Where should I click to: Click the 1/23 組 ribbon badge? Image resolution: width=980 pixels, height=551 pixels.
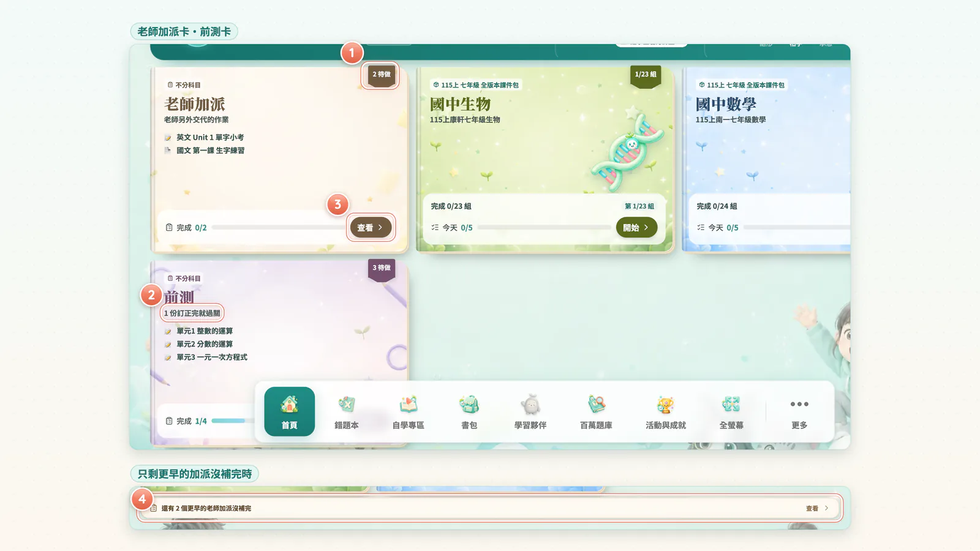point(646,76)
